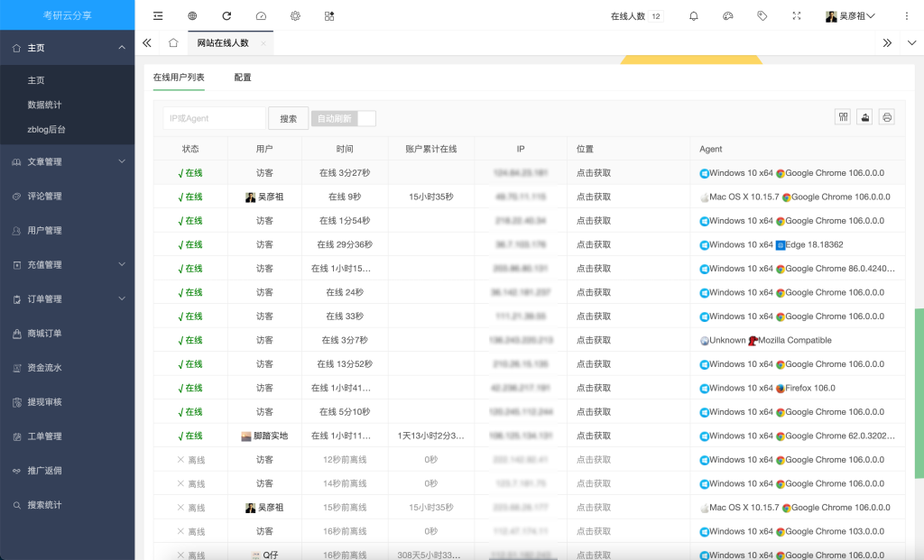Open the column filter icon in table toolbar
Image resolution: width=924 pixels, height=560 pixels.
(x=844, y=117)
